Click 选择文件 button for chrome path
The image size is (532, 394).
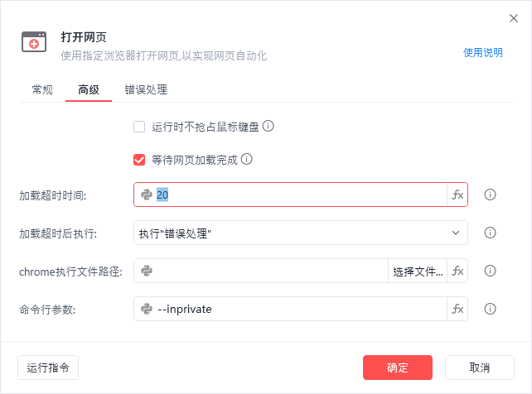[418, 271]
